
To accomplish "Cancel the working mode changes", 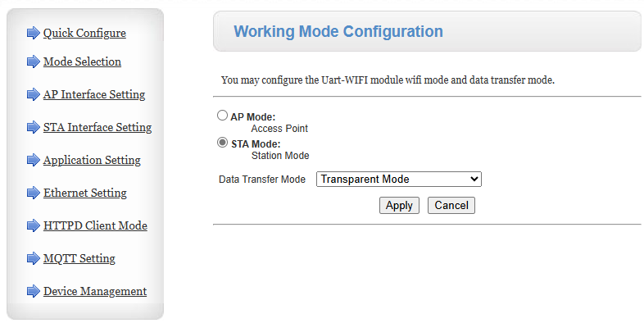I will click(x=451, y=206).
